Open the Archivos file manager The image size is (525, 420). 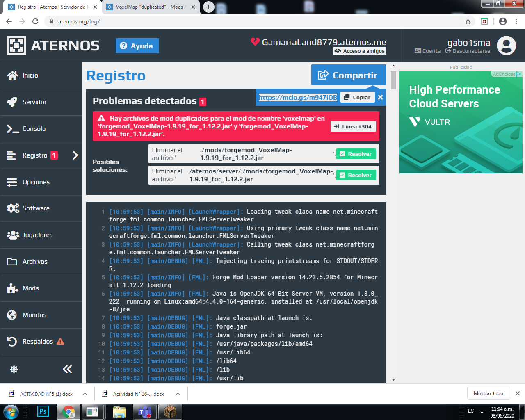pos(41,262)
